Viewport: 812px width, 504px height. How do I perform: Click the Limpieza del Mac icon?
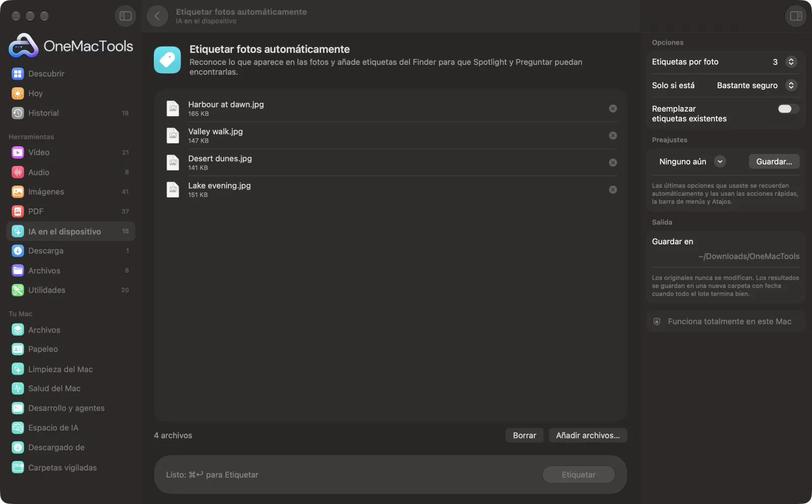pos(18,369)
